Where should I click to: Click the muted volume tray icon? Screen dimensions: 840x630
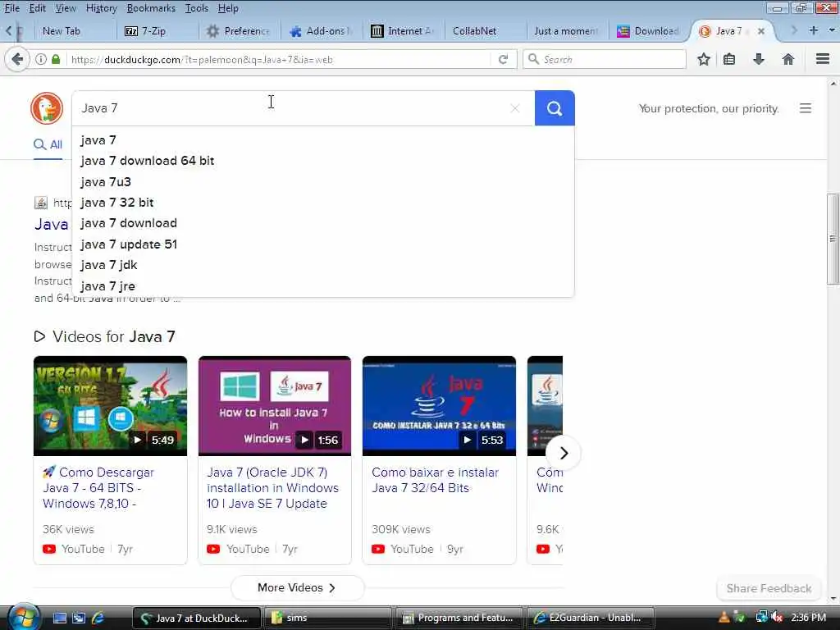778,618
